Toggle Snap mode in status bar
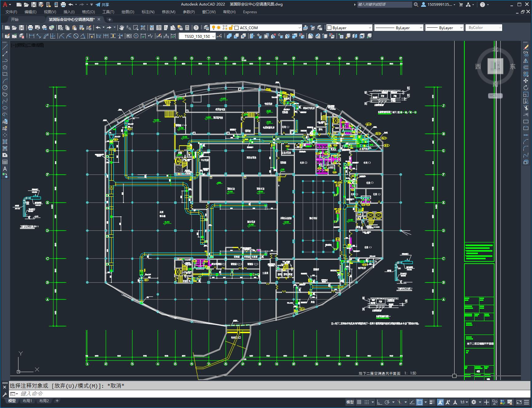This screenshot has height=408, width=532. (367, 402)
